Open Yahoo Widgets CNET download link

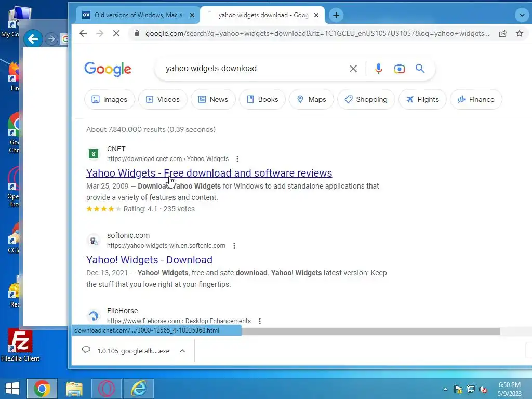coord(209,173)
